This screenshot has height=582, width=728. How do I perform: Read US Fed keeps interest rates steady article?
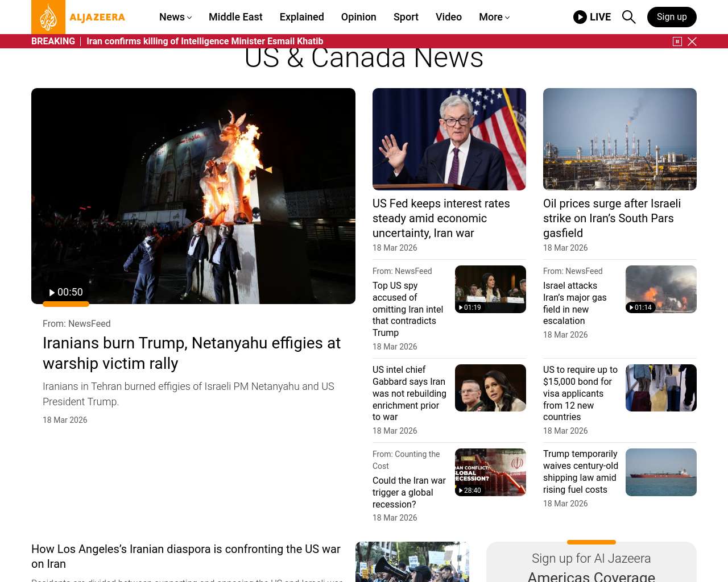[441, 218]
